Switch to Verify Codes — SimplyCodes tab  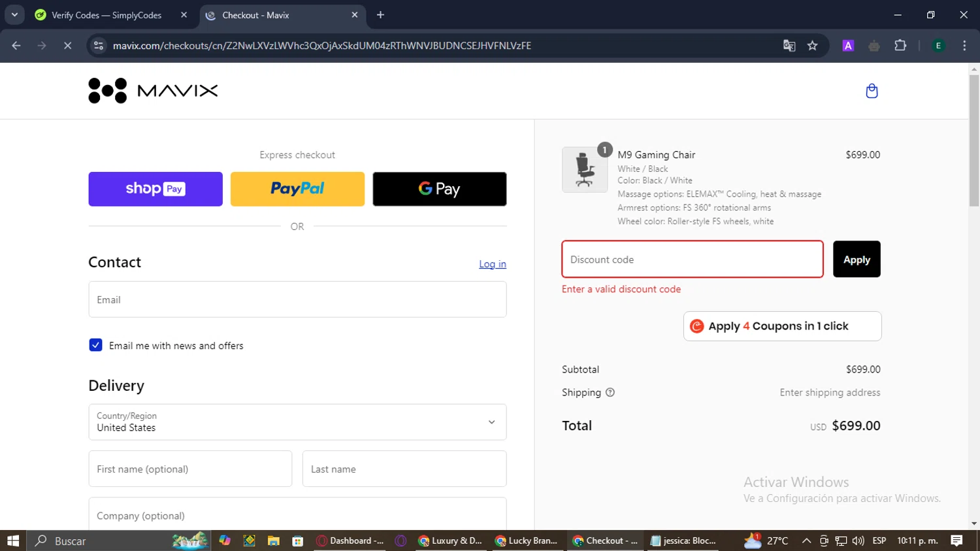[111, 15]
